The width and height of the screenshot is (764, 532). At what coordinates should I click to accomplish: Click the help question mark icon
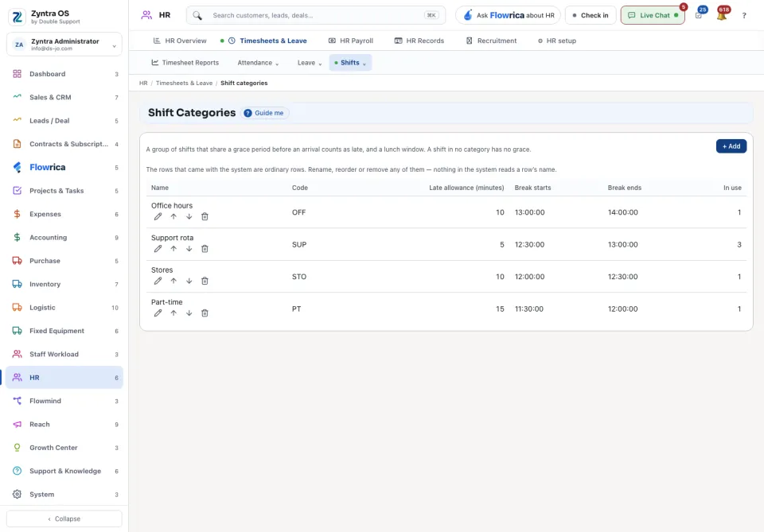tap(744, 16)
